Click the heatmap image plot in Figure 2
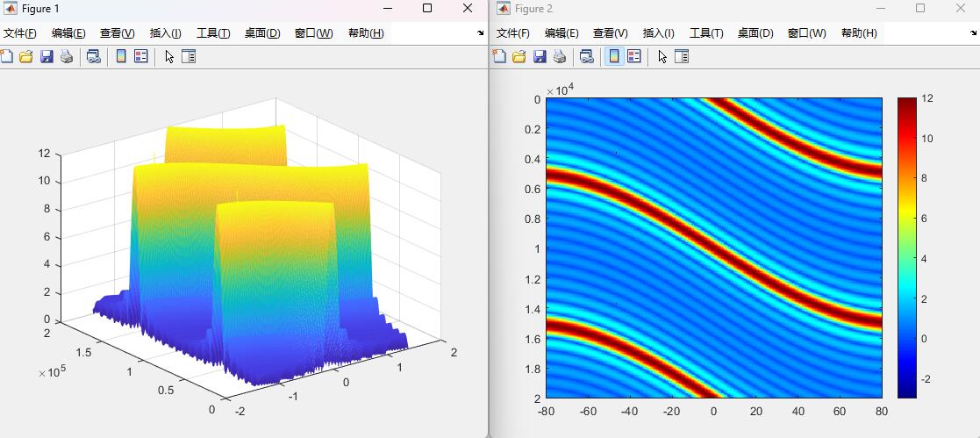Image resolution: width=980 pixels, height=438 pixels. click(714, 248)
